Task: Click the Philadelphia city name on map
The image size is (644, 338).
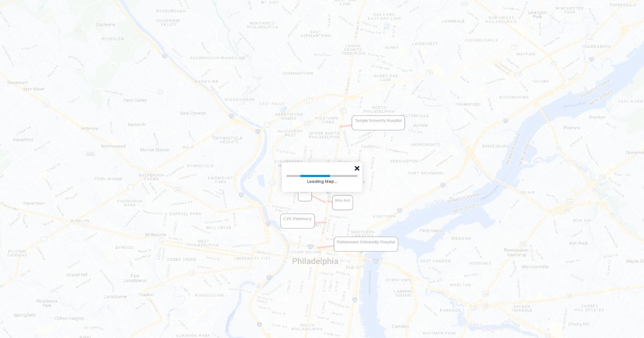Action: [x=315, y=261]
